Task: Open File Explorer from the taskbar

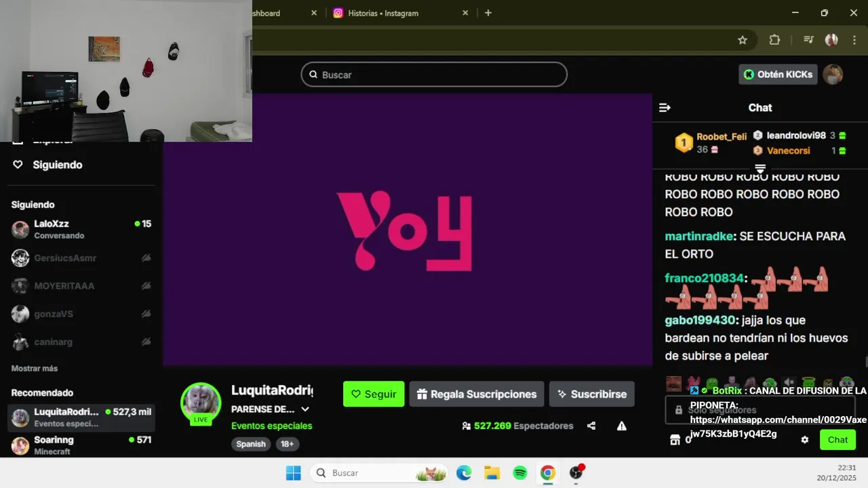Action: coord(492,473)
